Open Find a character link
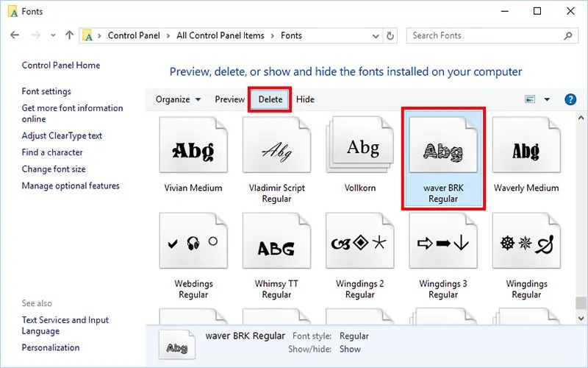 [52, 152]
